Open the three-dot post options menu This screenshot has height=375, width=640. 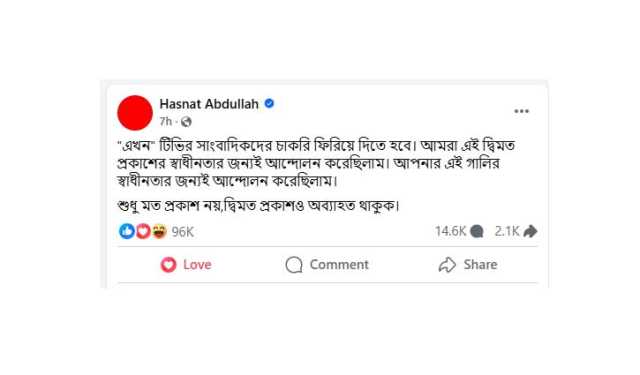tap(521, 111)
